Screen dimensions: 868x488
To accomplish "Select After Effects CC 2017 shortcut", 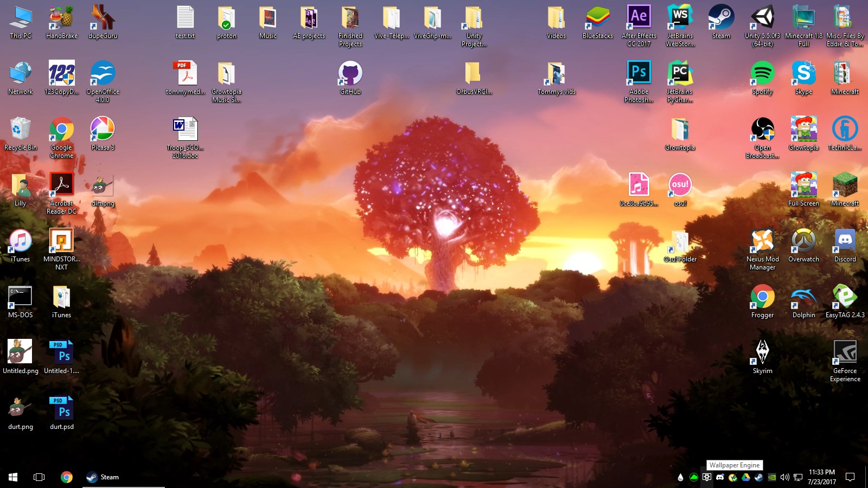I will click(x=639, y=26).
